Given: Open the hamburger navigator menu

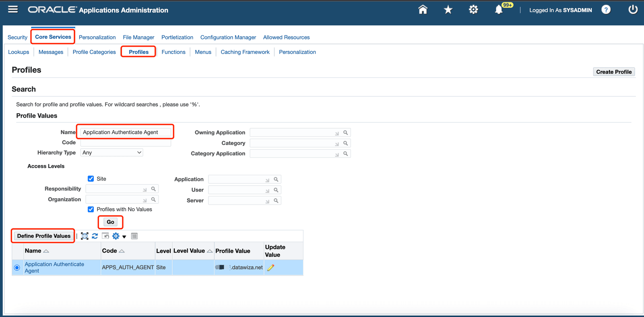Looking at the screenshot, I should pyautogui.click(x=13, y=9).
